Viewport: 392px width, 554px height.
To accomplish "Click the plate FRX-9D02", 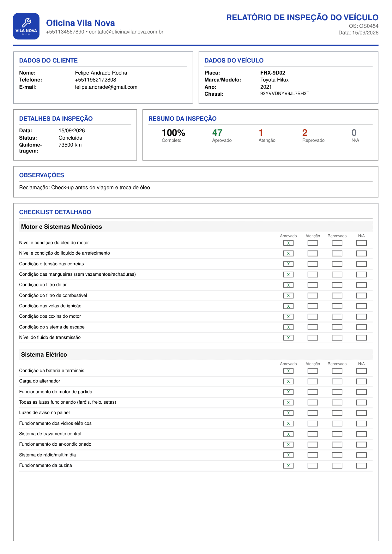I will pos(273,73).
